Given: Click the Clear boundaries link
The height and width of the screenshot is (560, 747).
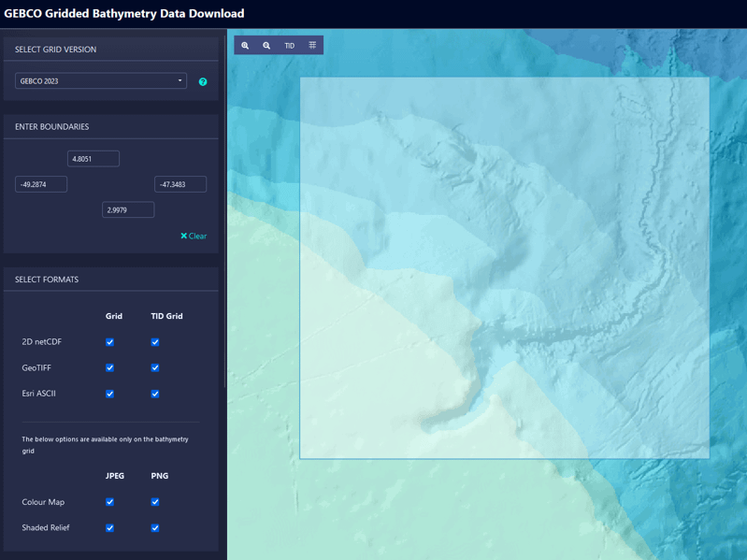Looking at the screenshot, I should pos(194,236).
